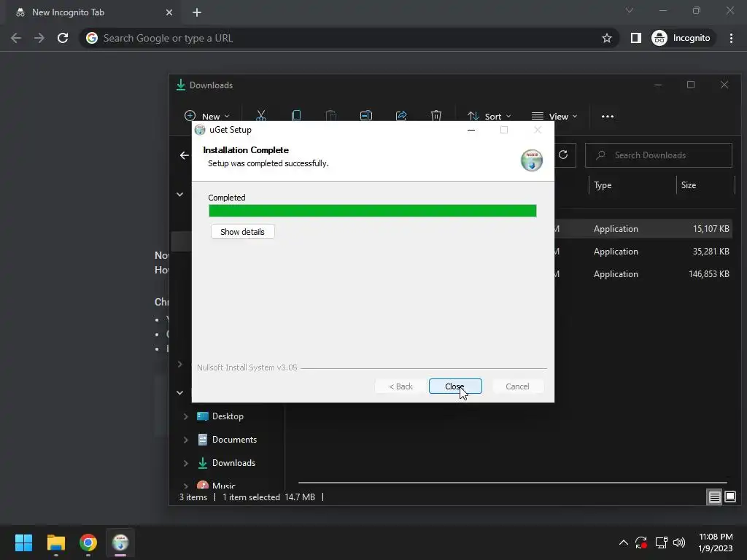Click the sync/update tray icon with the red dot
Viewport: 747px width, 560px height.
tap(641, 542)
